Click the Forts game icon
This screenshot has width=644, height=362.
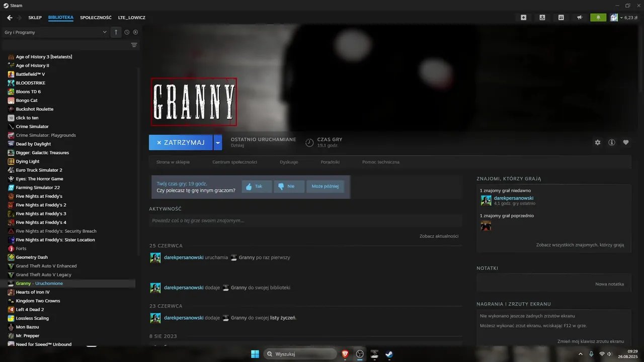11,248
